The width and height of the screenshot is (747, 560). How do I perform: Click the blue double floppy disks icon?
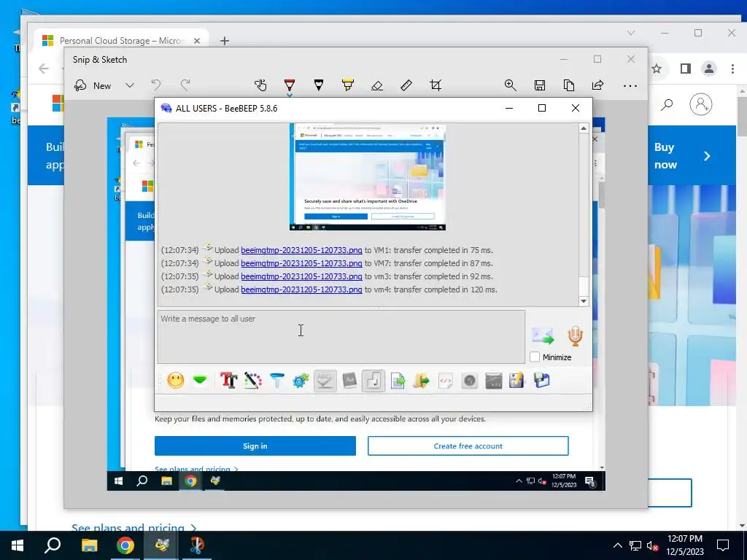[x=542, y=381]
